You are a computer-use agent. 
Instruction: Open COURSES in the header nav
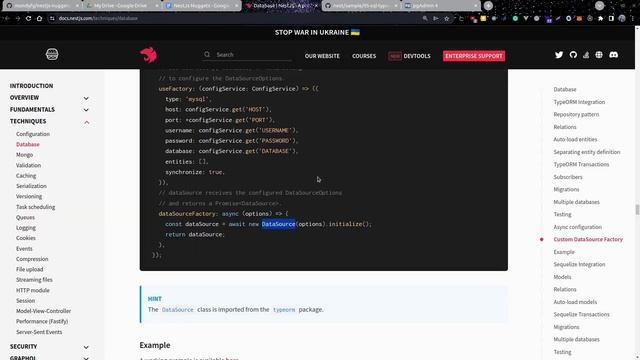tap(364, 56)
